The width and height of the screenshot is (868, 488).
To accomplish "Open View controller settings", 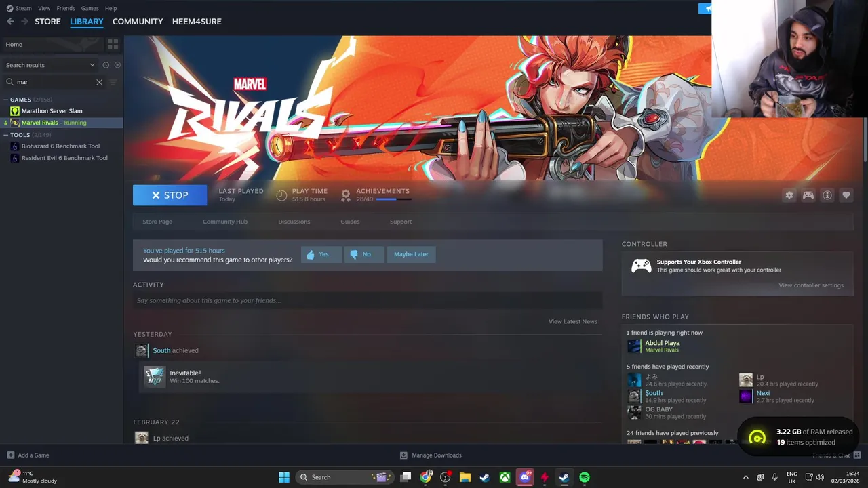I will coord(811,285).
